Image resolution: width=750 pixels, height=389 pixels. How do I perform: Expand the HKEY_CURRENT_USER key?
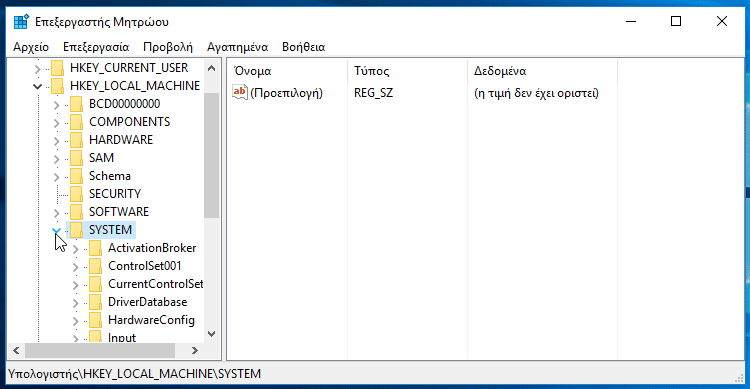38,69
